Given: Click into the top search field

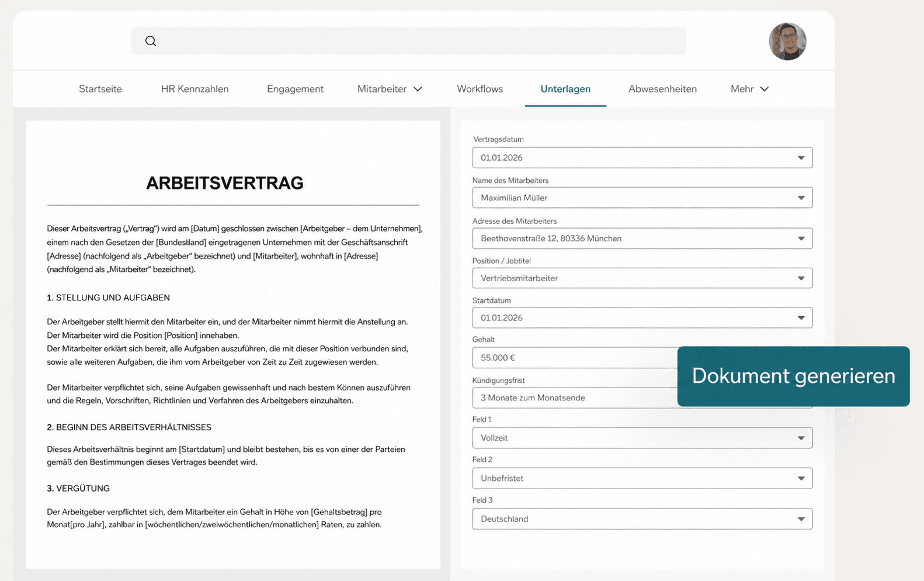Looking at the screenshot, I should (x=408, y=41).
